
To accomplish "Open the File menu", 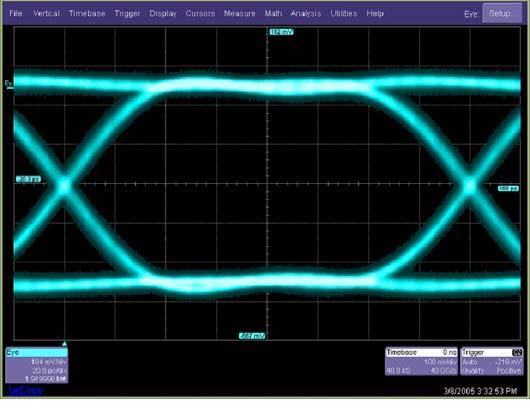I will (x=16, y=14).
